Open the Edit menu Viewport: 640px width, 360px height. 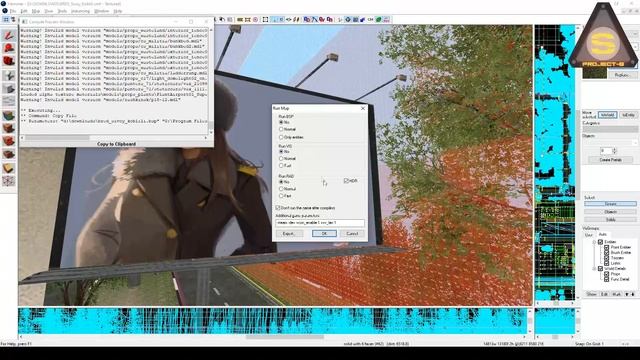[24, 11]
